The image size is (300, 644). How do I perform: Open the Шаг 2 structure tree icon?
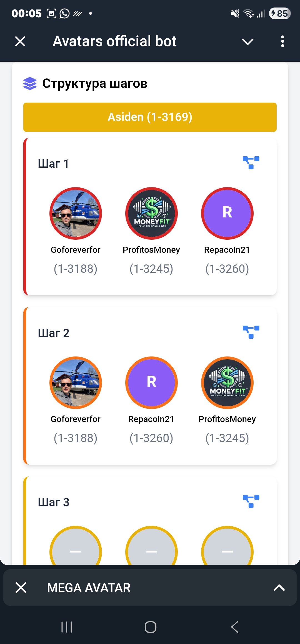(x=251, y=332)
